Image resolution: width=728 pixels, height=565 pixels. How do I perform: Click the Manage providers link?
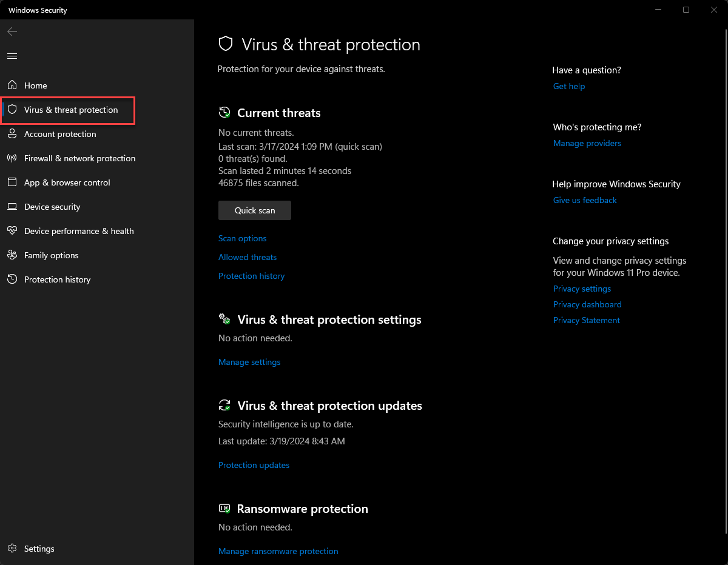coord(587,143)
